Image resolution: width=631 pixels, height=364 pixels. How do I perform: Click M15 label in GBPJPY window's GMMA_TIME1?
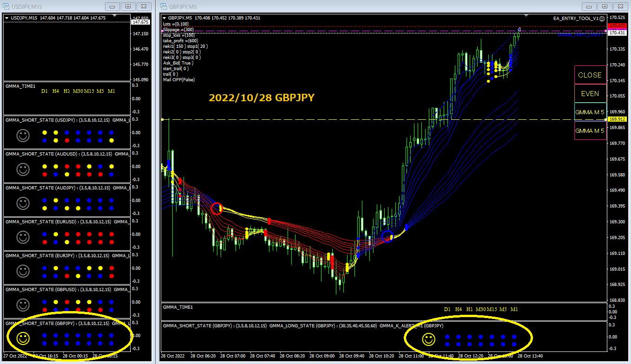(x=492, y=309)
